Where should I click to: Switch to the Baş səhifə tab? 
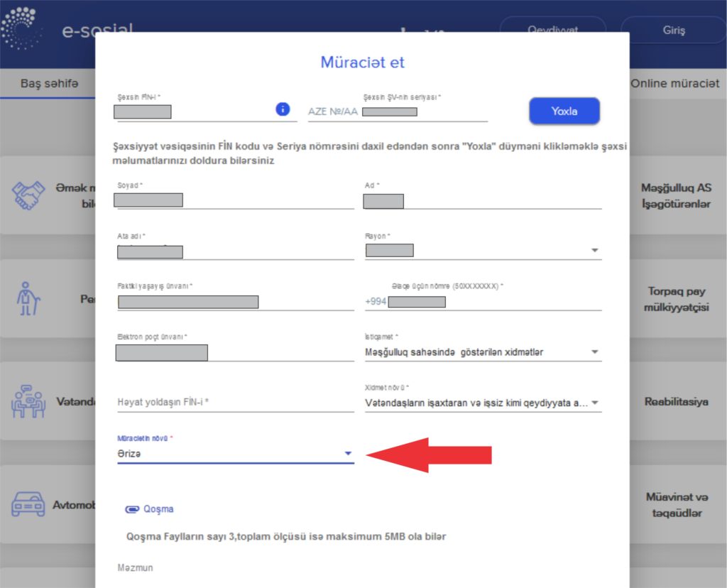(x=49, y=84)
